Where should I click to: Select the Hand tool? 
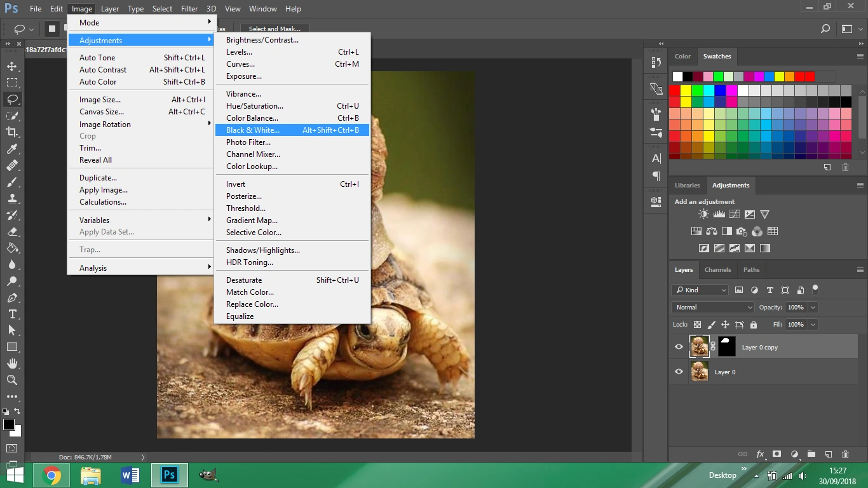[x=12, y=363]
